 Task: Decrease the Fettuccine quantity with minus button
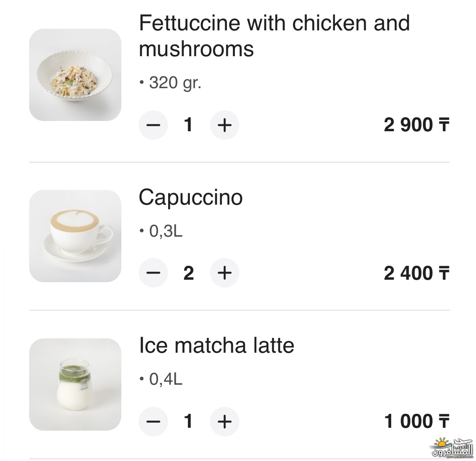pos(153,125)
